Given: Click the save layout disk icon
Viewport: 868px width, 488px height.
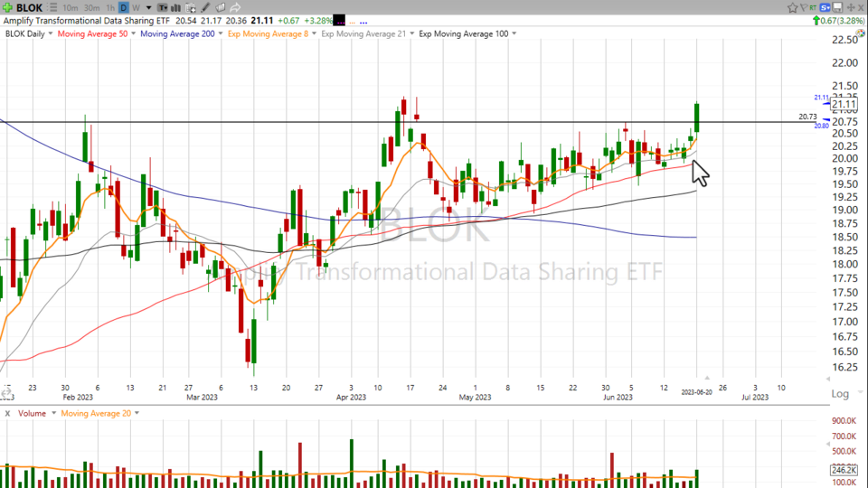Looking at the screenshot, I should pos(837,8).
